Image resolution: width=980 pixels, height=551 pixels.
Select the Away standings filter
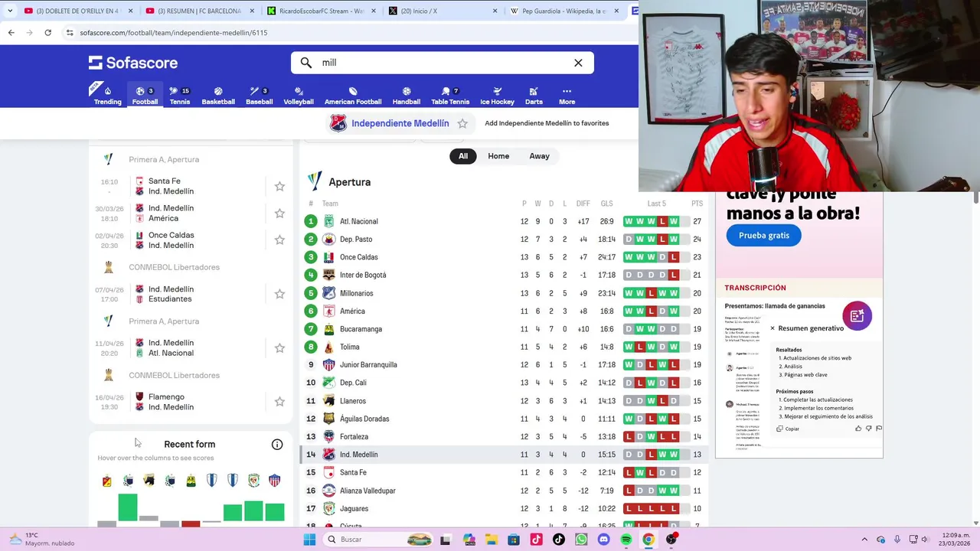coord(539,156)
